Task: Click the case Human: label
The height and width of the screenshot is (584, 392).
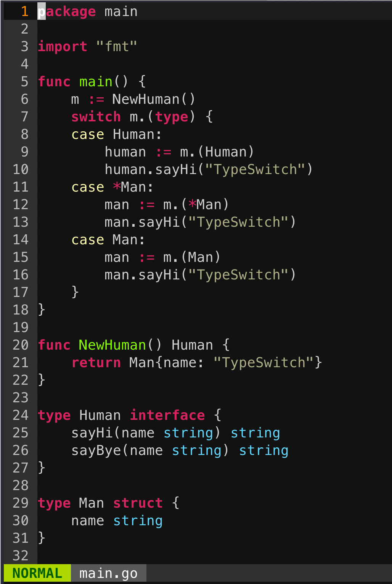Action: (117, 134)
